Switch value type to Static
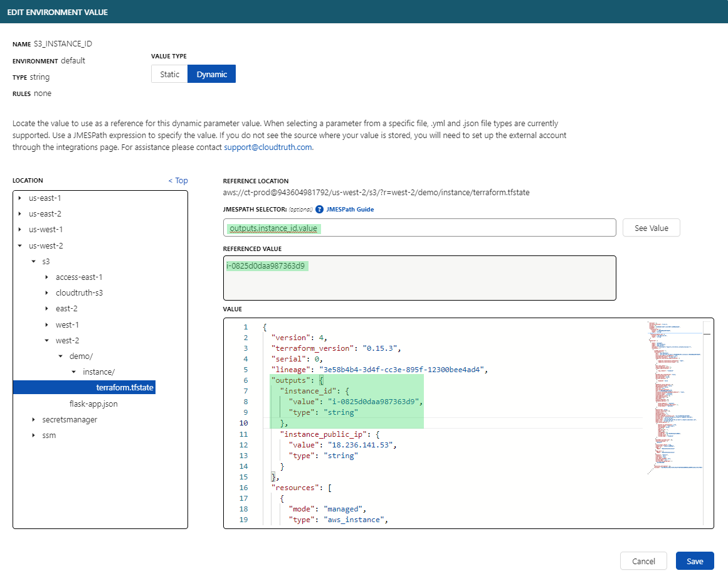Screen dimensions: 728x578 (x=169, y=74)
